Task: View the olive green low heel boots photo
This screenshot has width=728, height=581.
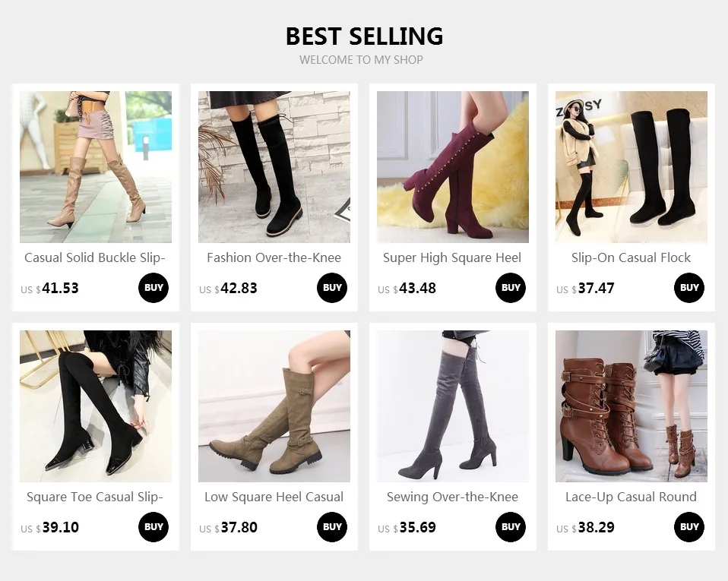Action: click(274, 406)
